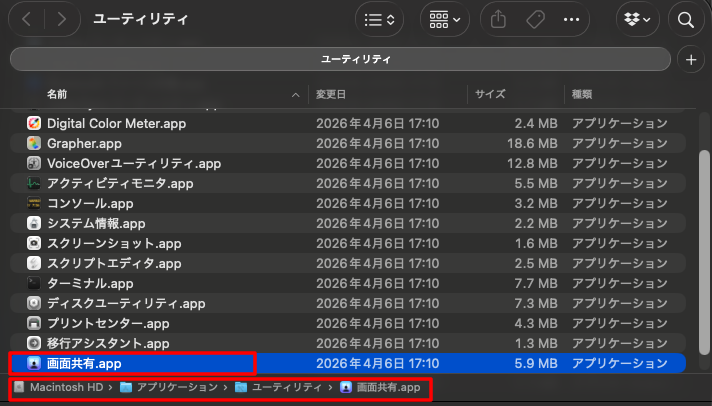Click the VoiceOver ユーティリティ.app file name

(134, 163)
